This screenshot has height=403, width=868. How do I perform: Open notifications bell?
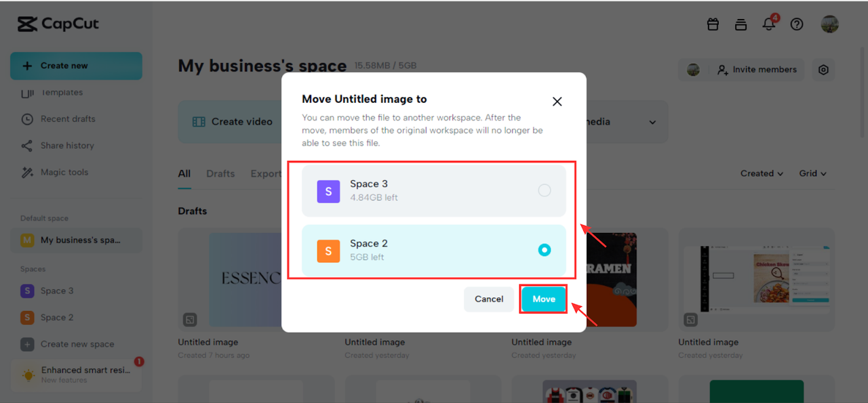click(768, 24)
